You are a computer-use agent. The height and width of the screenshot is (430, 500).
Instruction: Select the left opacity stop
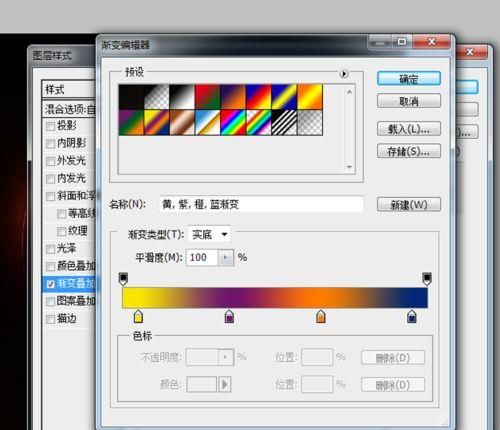(x=123, y=279)
